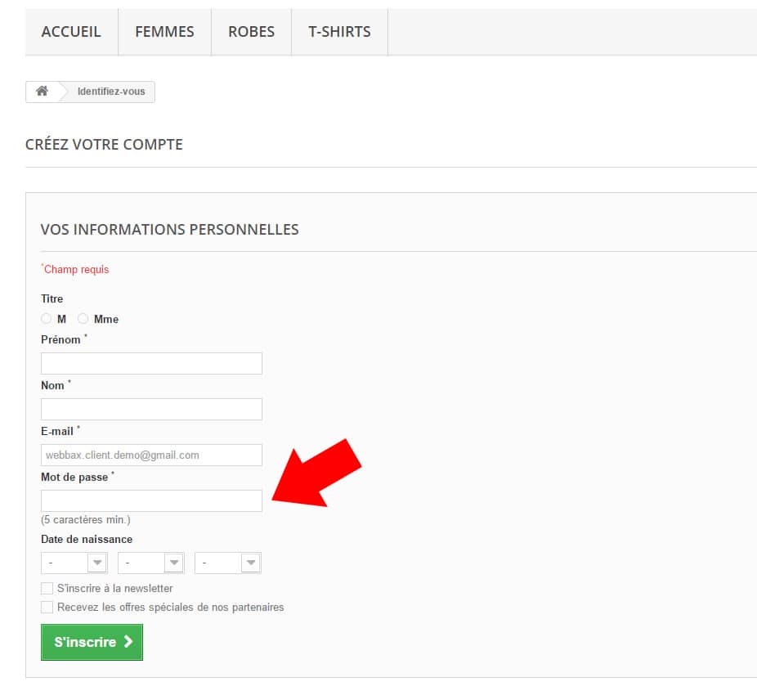Screen dimensions: 757x700
Task: Click the E-mail input field
Action: point(151,455)
